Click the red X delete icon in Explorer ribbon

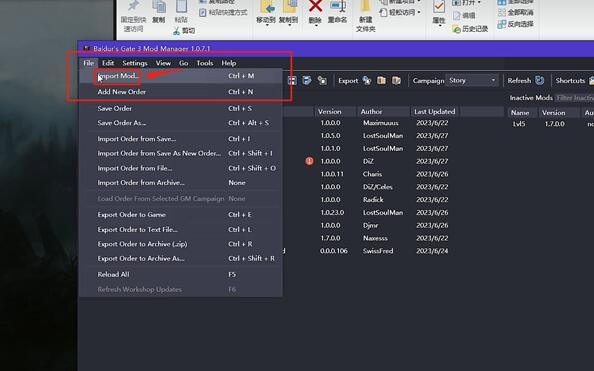pos(315,6)
